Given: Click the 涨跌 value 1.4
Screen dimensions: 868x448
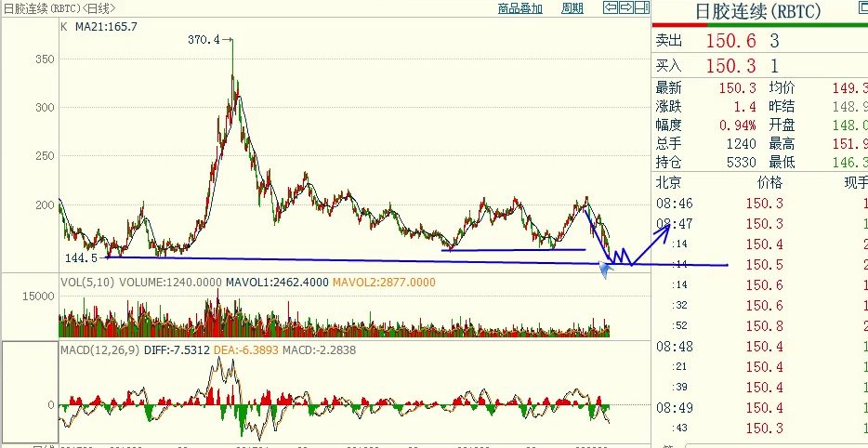Looking at the screenshot, I should tap(745, 107).
